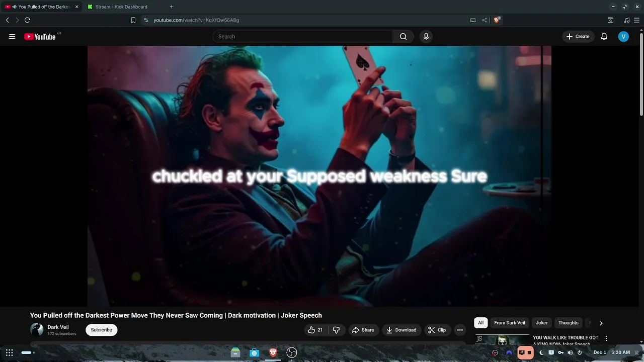
Task: Open YouTube notifications bell
Action: [x=604, y=37]
